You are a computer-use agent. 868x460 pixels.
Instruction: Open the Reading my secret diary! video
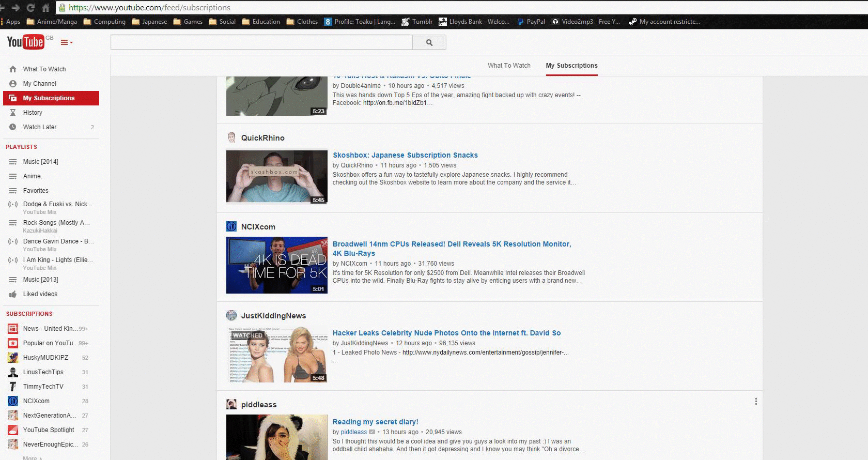click(x=375, y=422)
